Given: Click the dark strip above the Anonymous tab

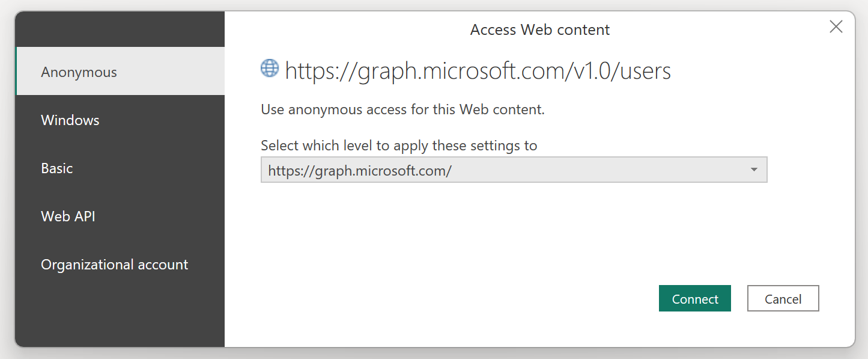Looking at the screenshot, I should click(120, 30).
